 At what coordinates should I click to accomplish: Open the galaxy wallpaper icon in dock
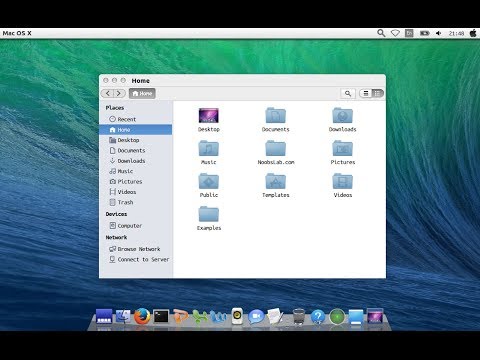click(375, 316)
